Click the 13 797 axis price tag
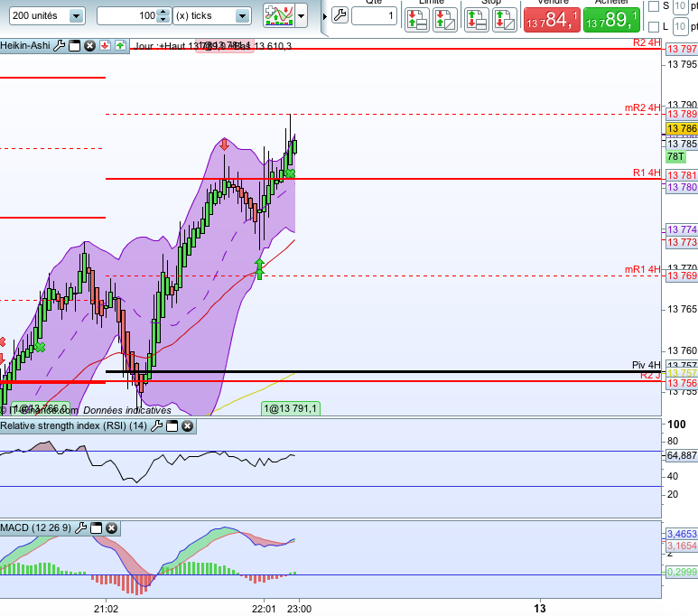 click(x=682, y=49)
